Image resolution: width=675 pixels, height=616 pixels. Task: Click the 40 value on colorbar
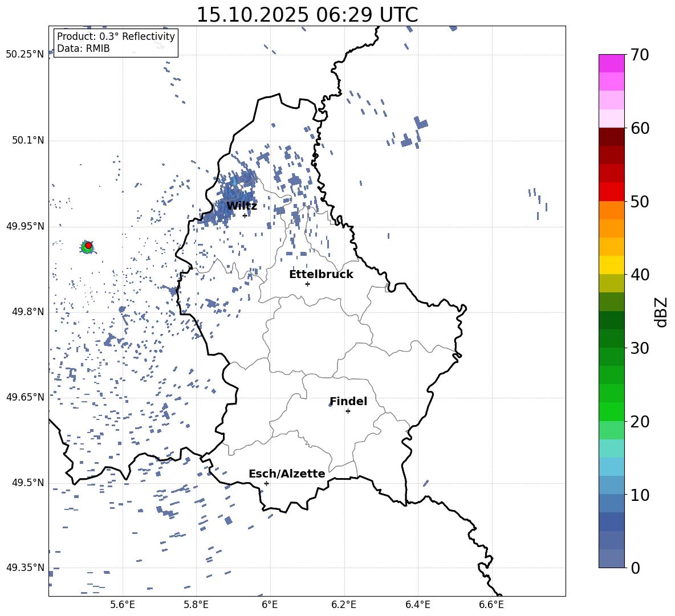640,275
